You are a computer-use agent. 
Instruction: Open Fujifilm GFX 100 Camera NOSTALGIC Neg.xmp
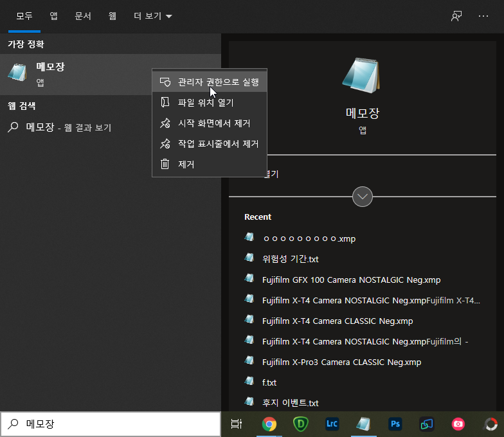tap(363, 280)
